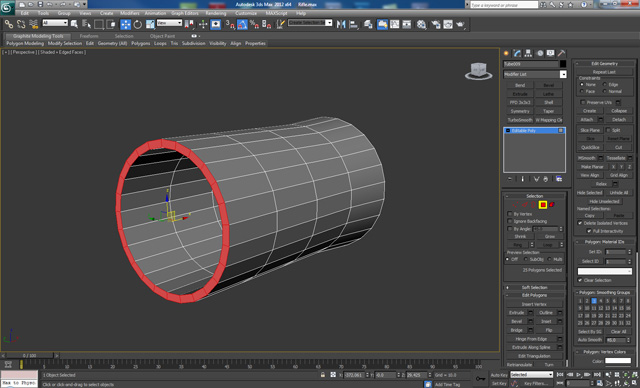Select Polygon sub-object level icon

(x=543, y=205)
